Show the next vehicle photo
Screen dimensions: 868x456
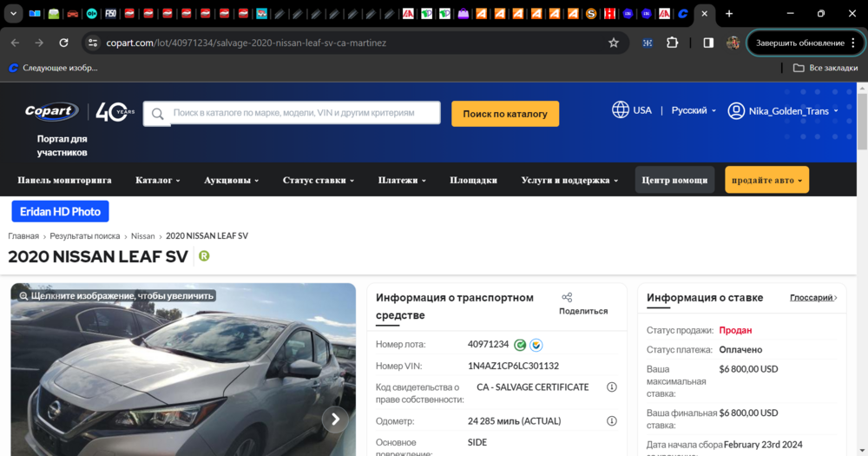pos(335,420)
